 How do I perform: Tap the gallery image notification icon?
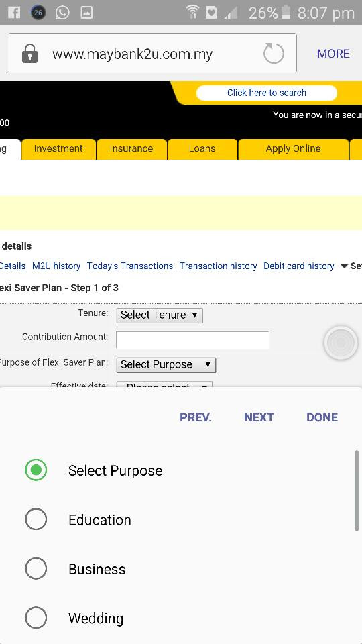pos(86,12)
